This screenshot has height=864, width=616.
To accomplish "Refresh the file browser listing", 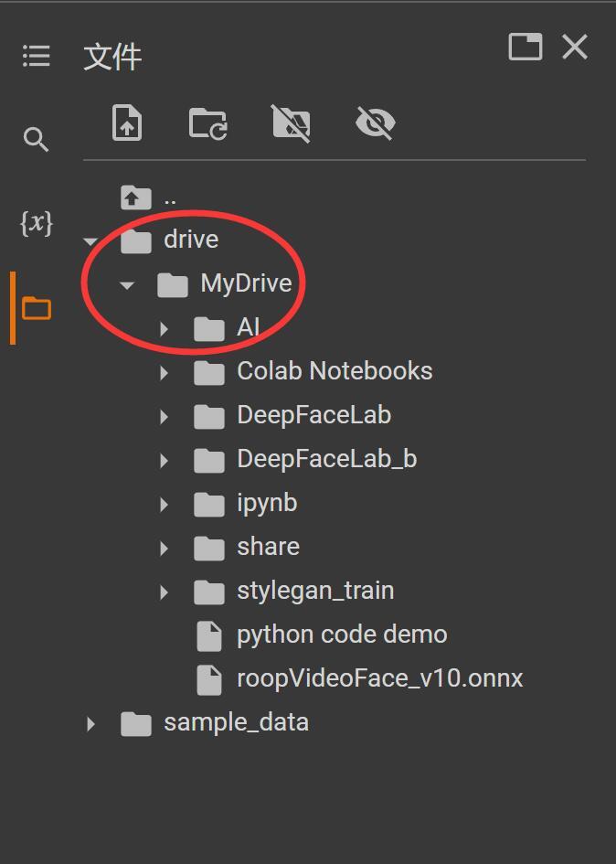I will pos(207,123).
